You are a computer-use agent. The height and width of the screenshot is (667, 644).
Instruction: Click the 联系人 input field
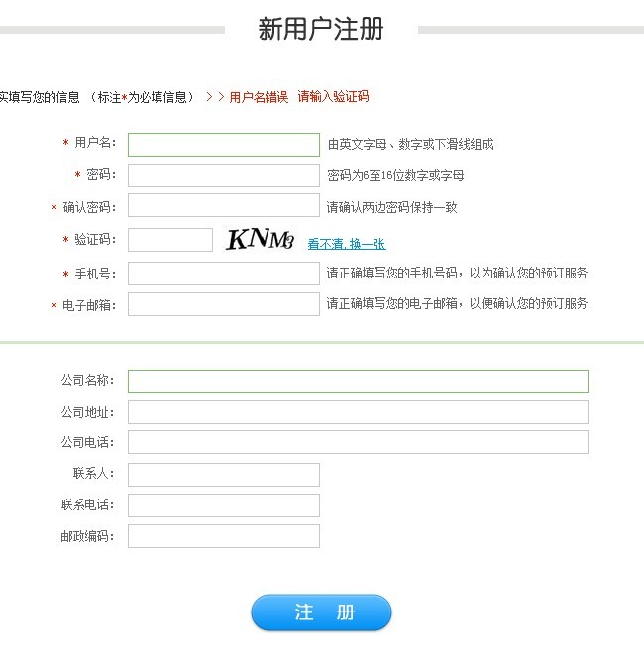(223, 475)
